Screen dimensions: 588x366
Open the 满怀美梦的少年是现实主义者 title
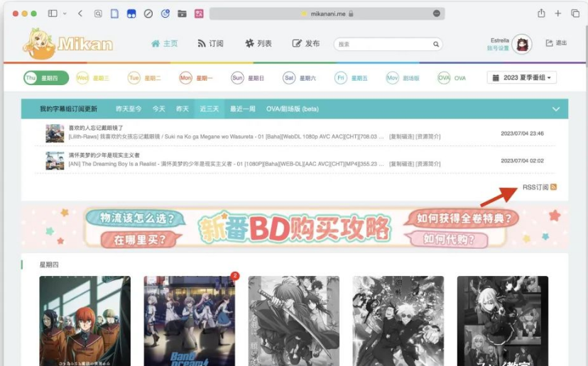pos(104,155)
